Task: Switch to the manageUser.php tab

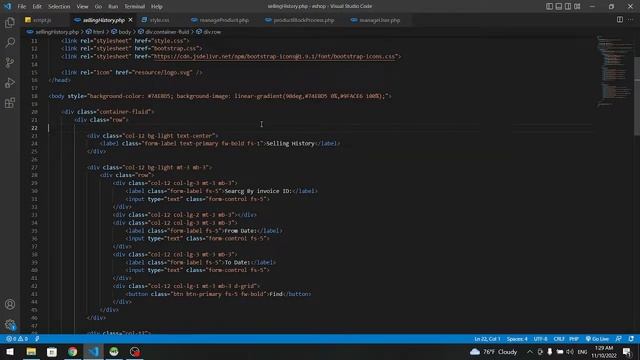Action: click(x=379, y=20)
